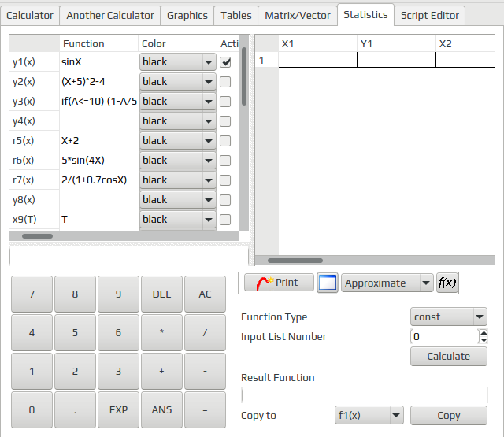Screen dimensions: 504x437
Task: Switch to the Calculator tab
Action: 30,16
